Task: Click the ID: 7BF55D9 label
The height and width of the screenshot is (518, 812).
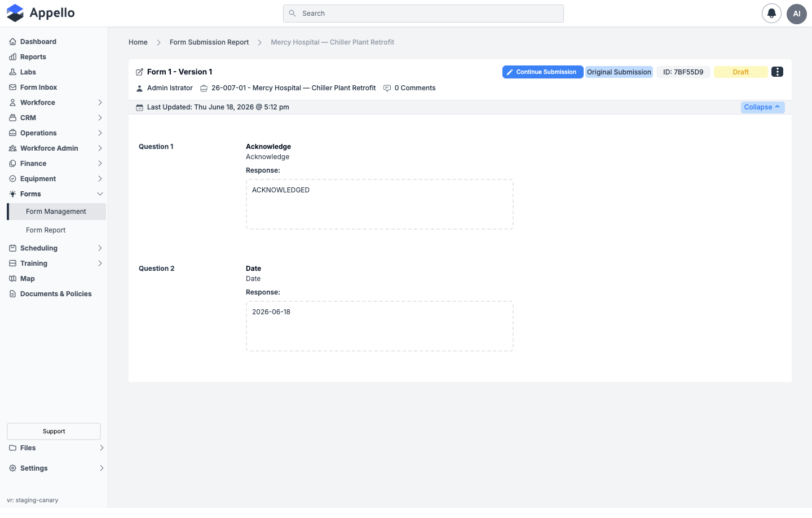Action: (683, 72)
